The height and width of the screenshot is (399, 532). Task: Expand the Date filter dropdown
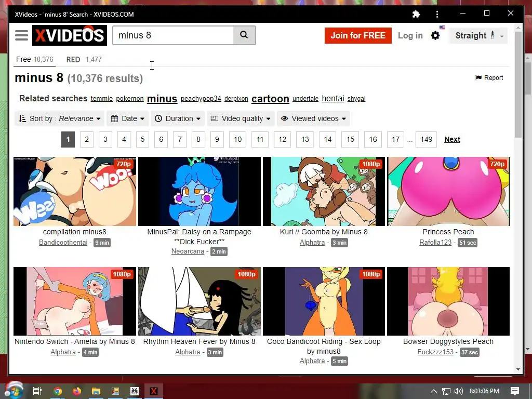tap(128, 118)
